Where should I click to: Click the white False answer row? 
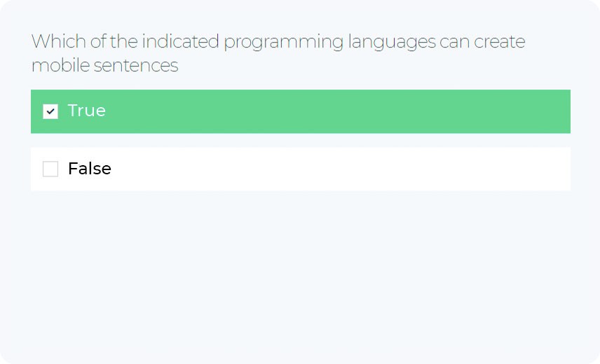click(x=300, y=169)
